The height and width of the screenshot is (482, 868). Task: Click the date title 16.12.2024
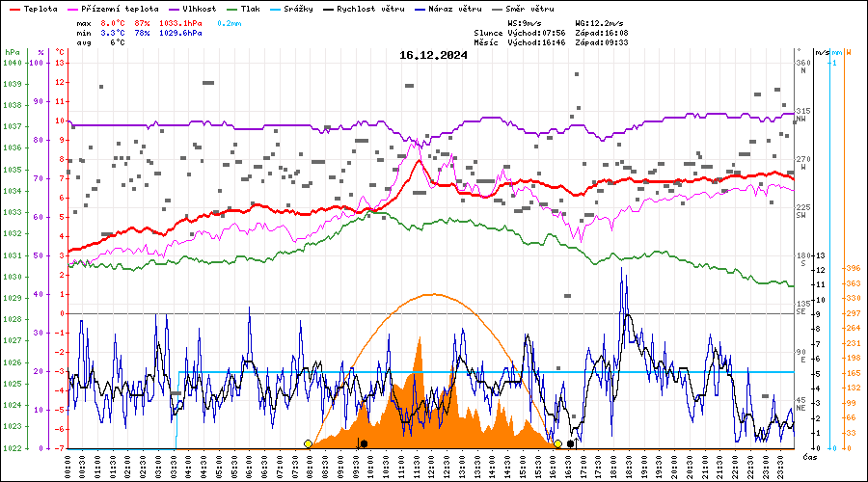[433, 55]
